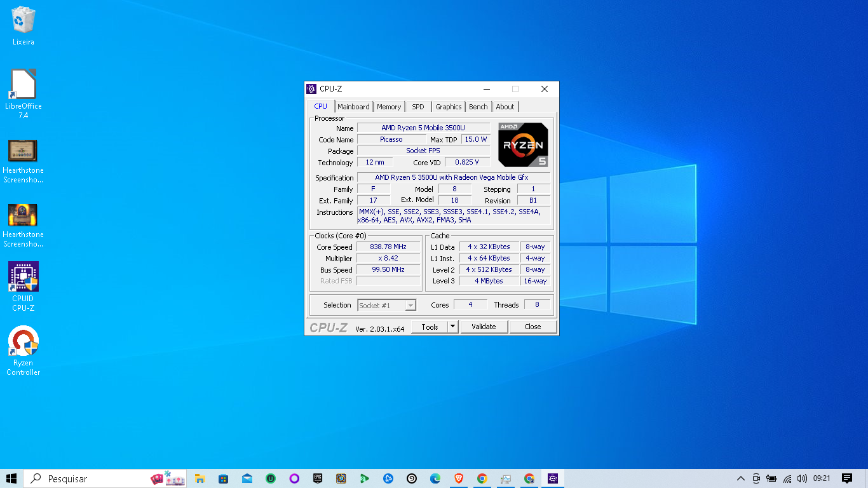This screenshot has height=488, width=868.
Task: Open the Lixeira recycle bin desktop icon
Action: (x=24, y=25)
